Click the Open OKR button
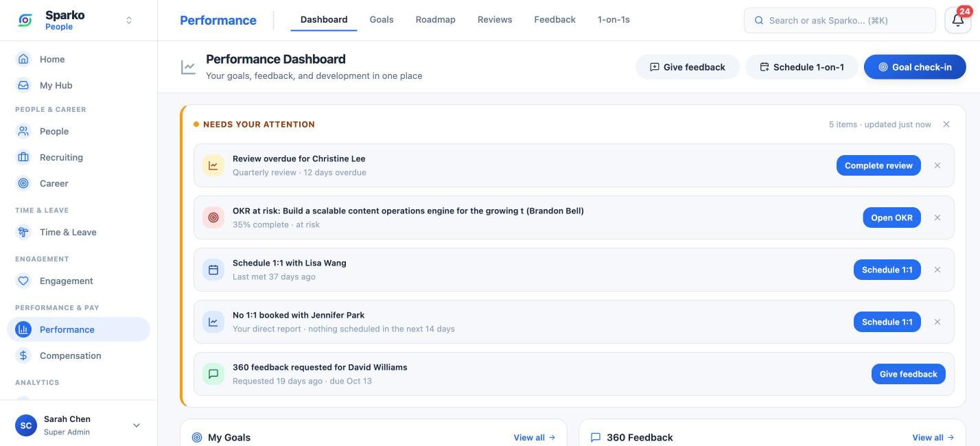The image size is (980, 446). coord(891,218)
